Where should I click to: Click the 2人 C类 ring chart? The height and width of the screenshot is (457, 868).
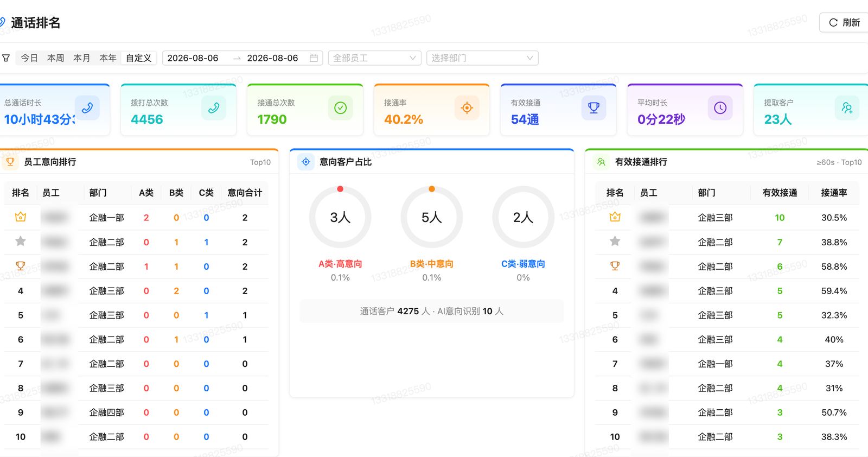(x=523, y=217)
